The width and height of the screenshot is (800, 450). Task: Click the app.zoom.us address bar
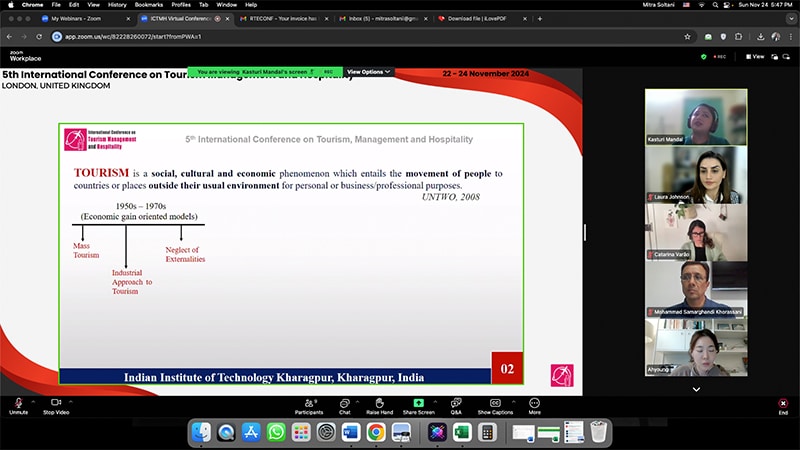point(300,36)
